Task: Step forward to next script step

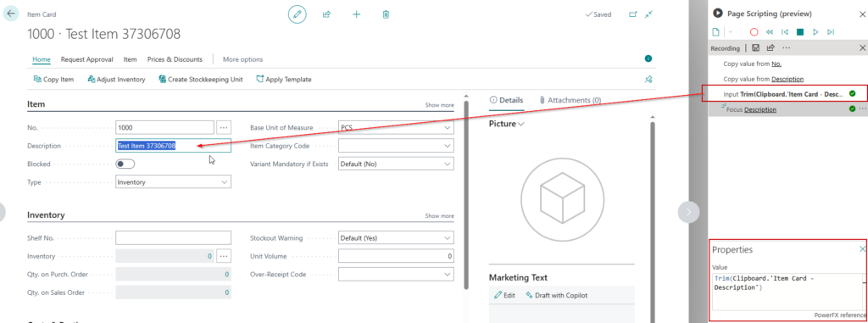Action: pyautogui.click(x=831, y=32)
